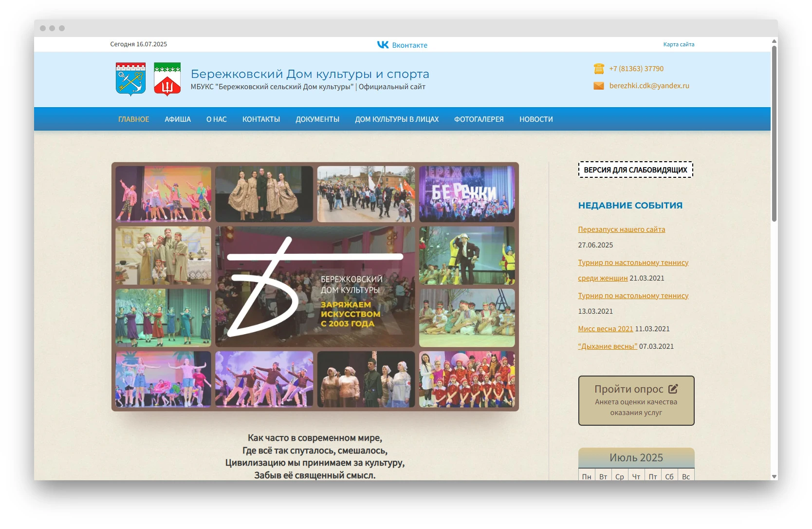Open the Мисс весна 2021 event link
The image size is (812, 529).
pos(605,329)
